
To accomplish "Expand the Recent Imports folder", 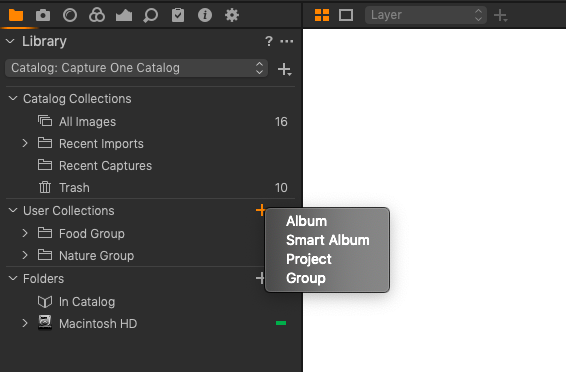I will [x=25, y=143].
